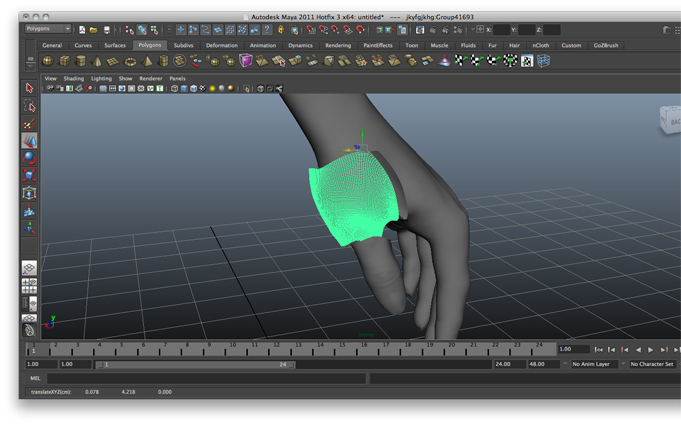Click the New Scene icon
The image size is (681, 425).
click(82, 30)
